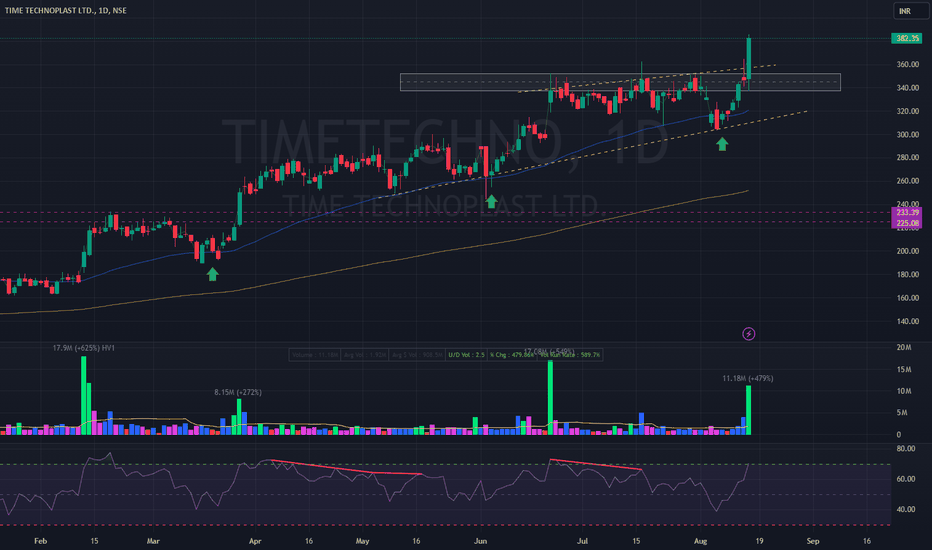The height and width of the screenshot is (550, 932).
Task: Click the 382.35 current price label
Action: [x=906, y=38]
